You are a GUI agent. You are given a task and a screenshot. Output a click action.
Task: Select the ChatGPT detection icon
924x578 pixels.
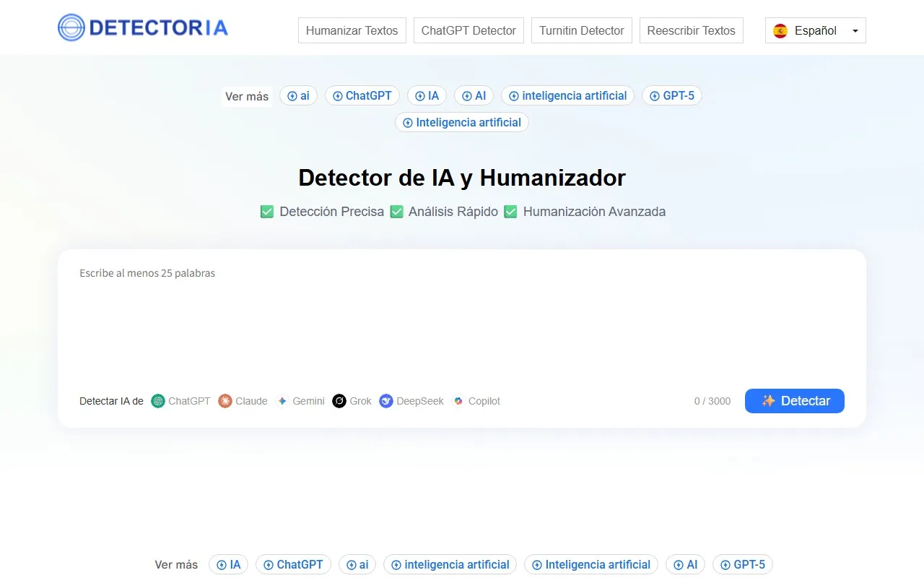point(158,401)
